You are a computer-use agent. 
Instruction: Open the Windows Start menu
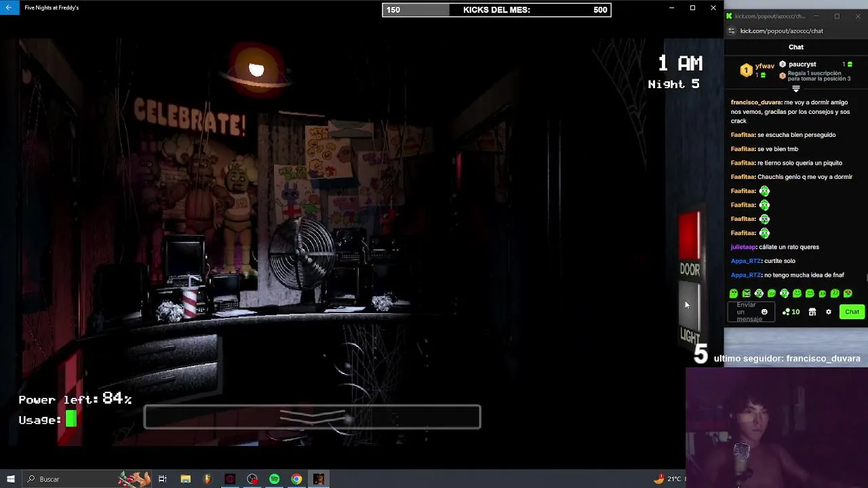point(11,479)
